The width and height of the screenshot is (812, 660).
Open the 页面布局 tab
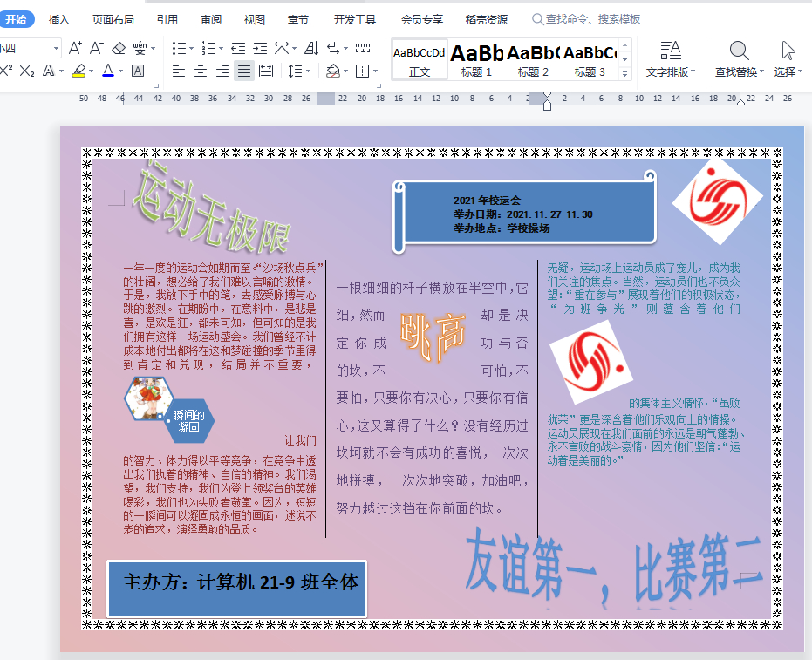click(113, 19)
